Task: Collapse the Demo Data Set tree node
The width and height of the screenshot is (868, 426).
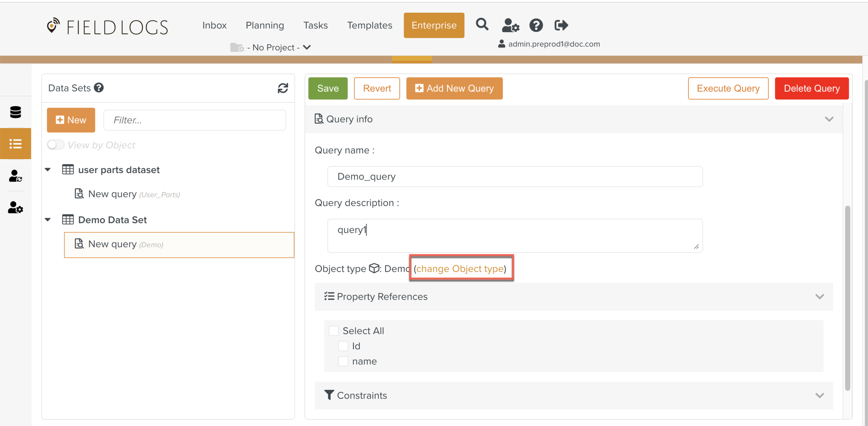Action: [48, 220]
